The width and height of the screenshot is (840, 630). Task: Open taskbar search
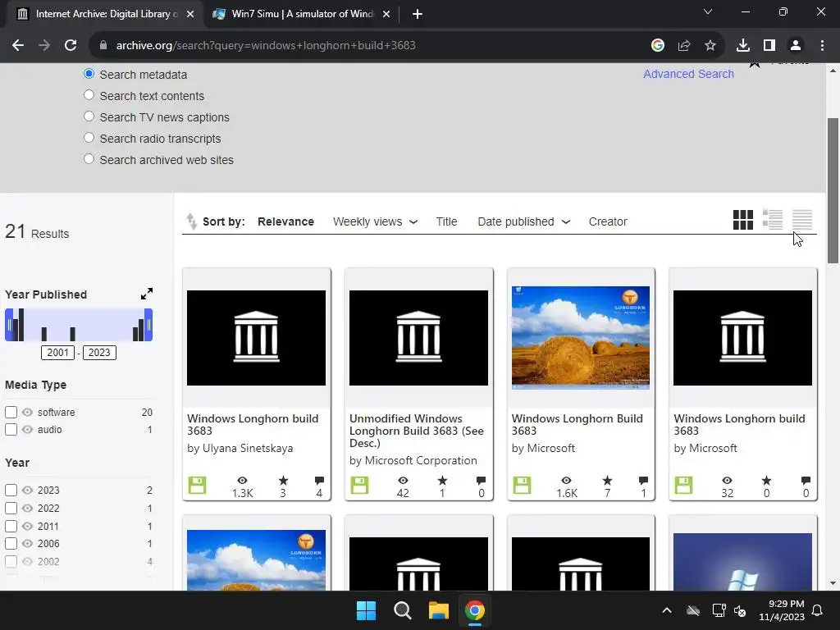(x=402, y=610)
